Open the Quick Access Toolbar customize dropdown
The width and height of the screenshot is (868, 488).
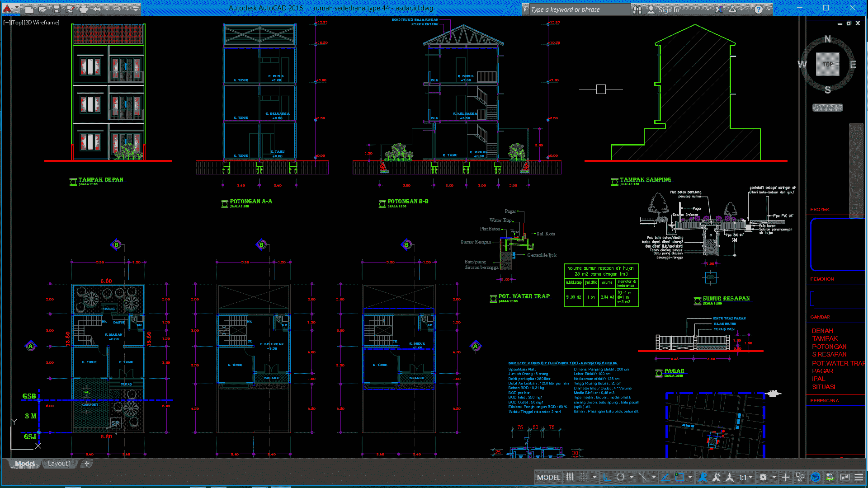(x=136, y=9)
